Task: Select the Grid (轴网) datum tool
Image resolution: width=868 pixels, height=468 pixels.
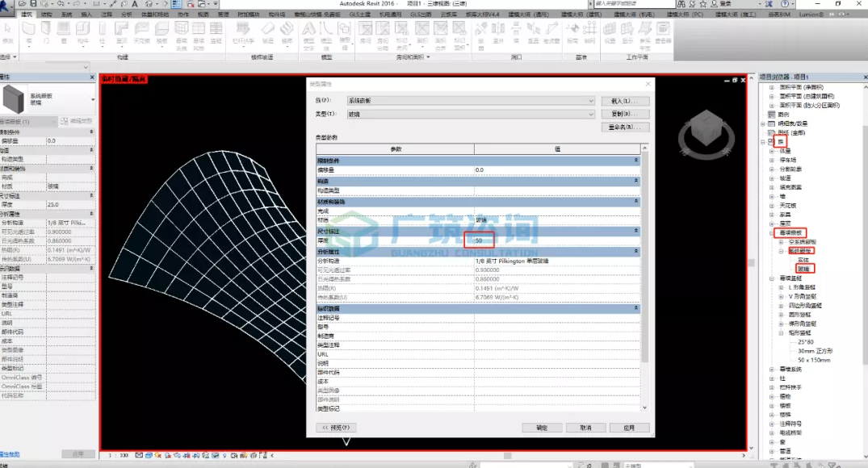Action: (x=590, y=32)
